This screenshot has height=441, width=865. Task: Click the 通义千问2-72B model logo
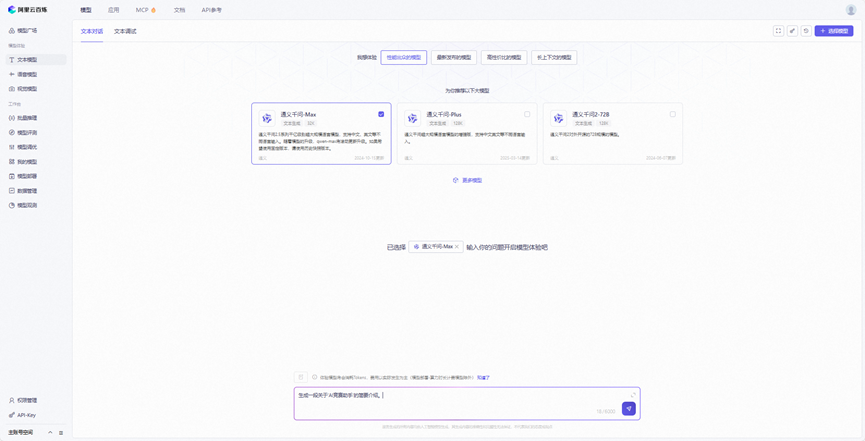click(558, 118)
